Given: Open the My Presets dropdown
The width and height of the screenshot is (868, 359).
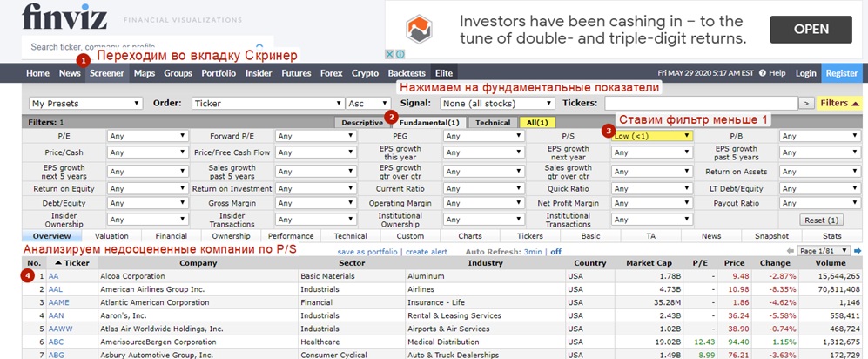Looking at the screenshot, I should click(85, 103).
